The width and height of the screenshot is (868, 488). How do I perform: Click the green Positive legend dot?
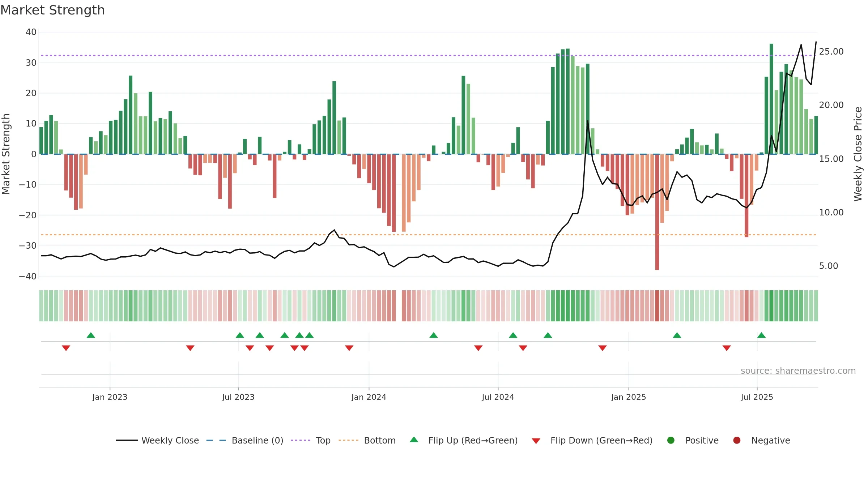click(x=671, y=440)
